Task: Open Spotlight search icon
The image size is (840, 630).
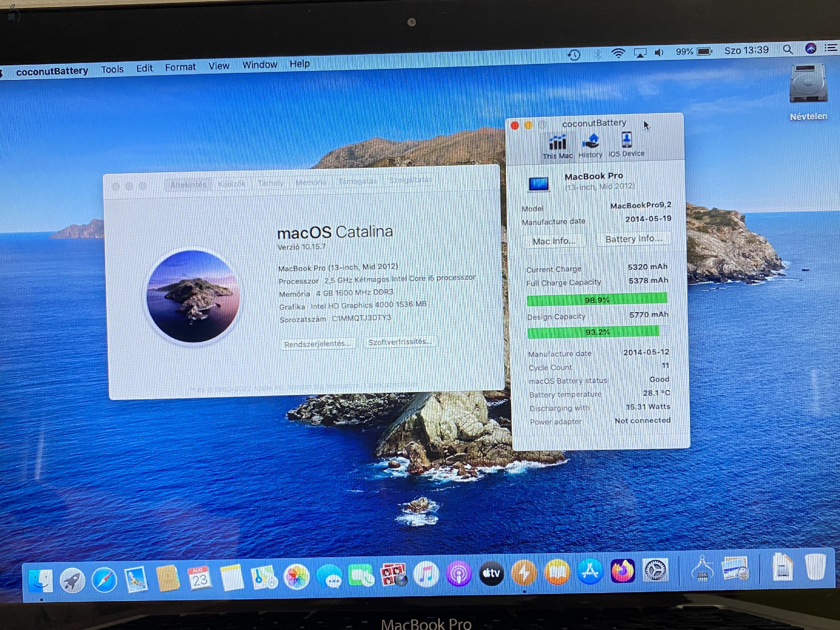Action: [788, 49]
